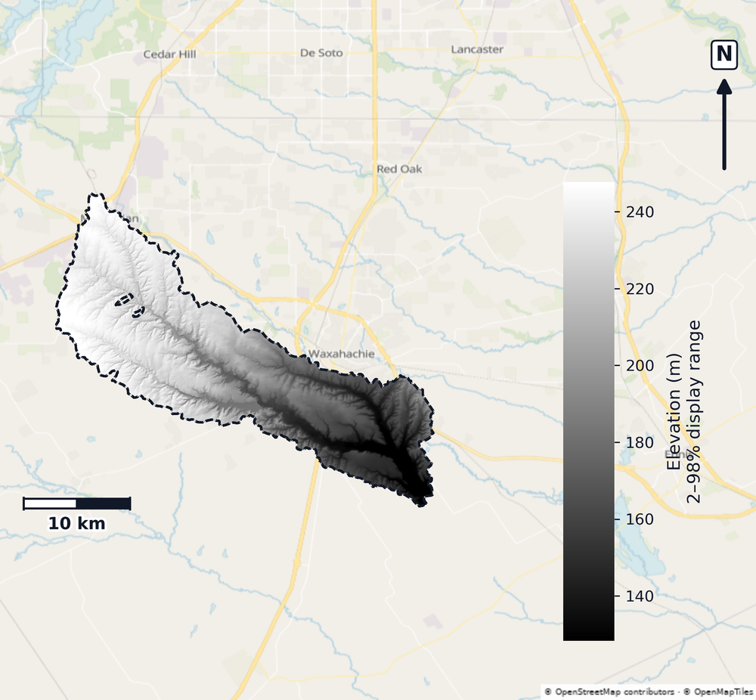Click the 160 colorbar tick label
The height and width of the screenshot is (700, 756).
640,519
